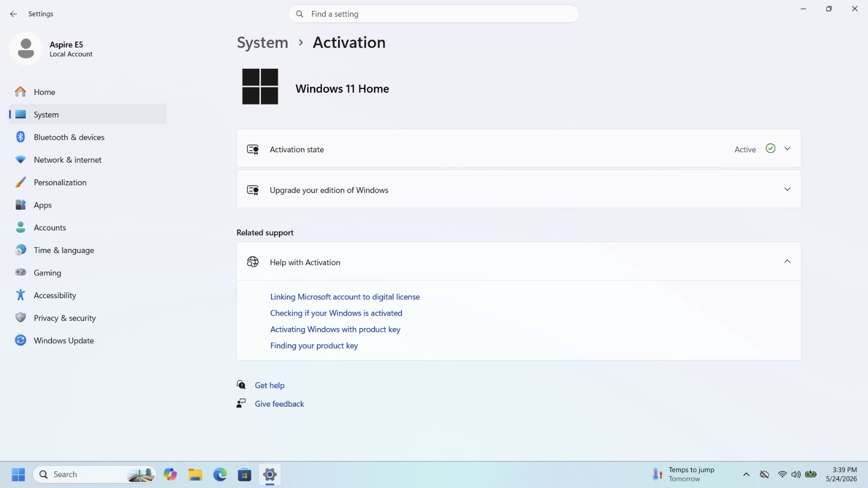Open Activating Windows with product key link
The height and width of the screenshot is (488, 868).
click(335, 329)
